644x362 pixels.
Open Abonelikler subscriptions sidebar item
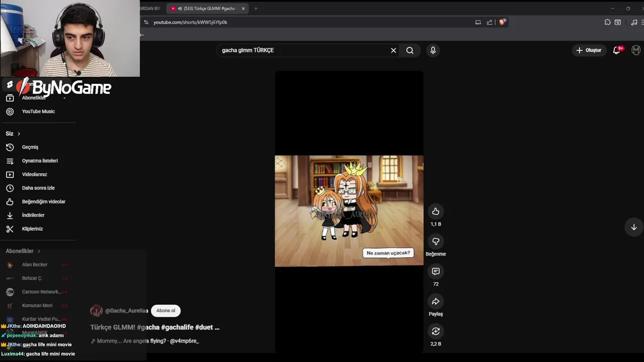click(x=38, y=98)
